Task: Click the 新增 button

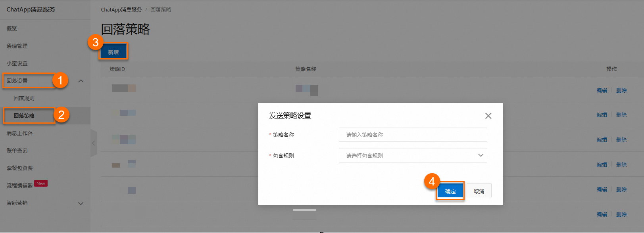Action: tap(113, 52)
